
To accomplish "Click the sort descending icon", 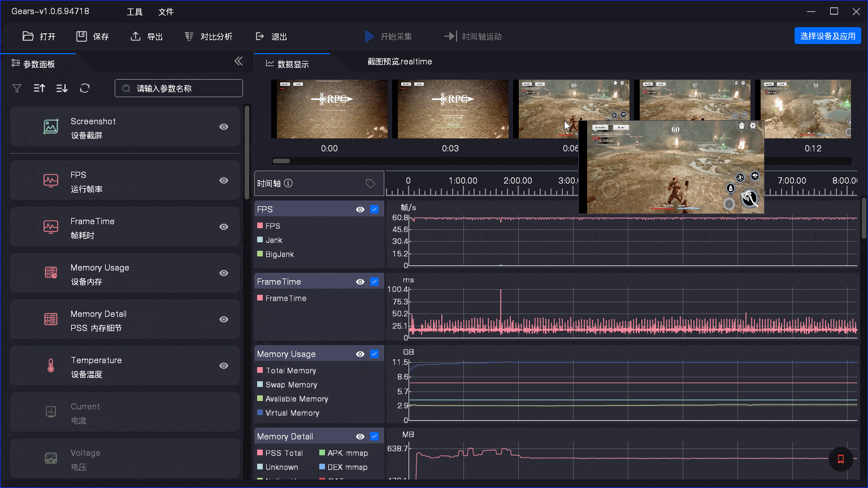I will tap(62, 88).
